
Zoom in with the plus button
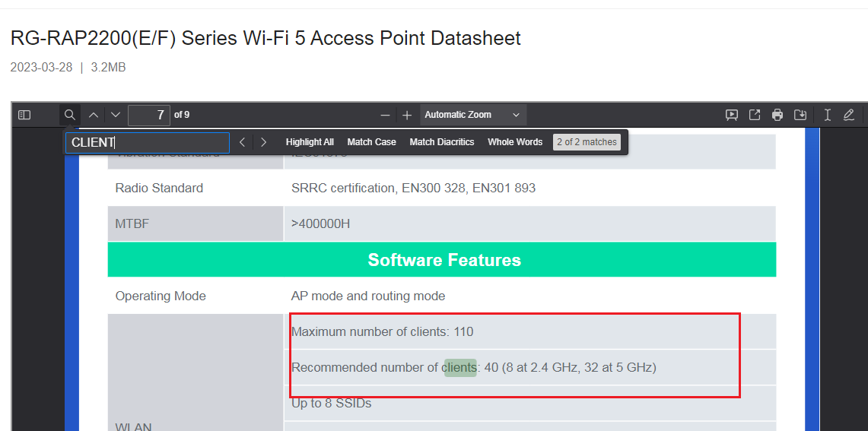coord(407,115)
